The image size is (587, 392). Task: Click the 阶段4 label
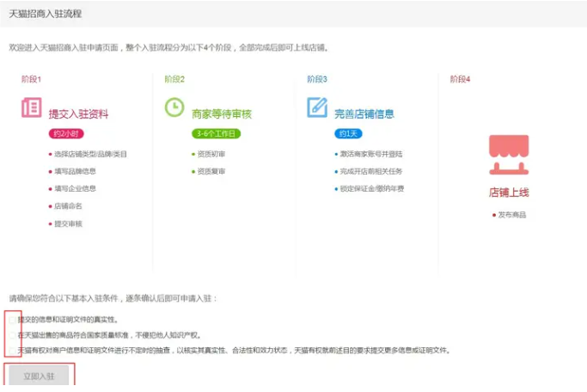[460, 79]
